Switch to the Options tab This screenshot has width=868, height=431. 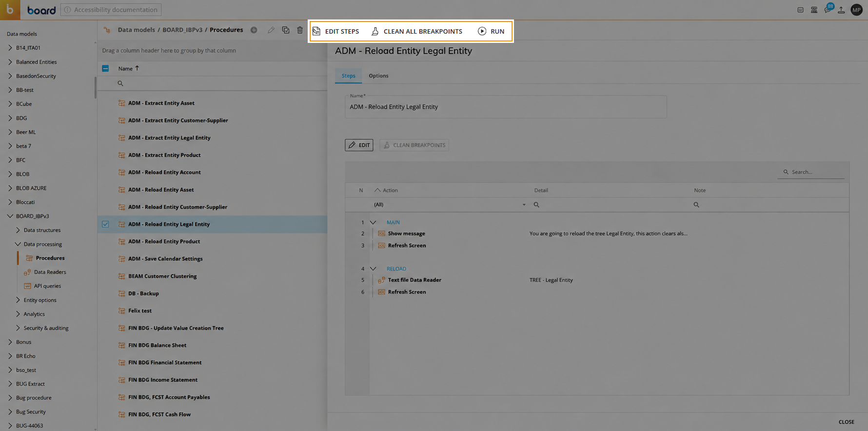(x=378, y=76)
